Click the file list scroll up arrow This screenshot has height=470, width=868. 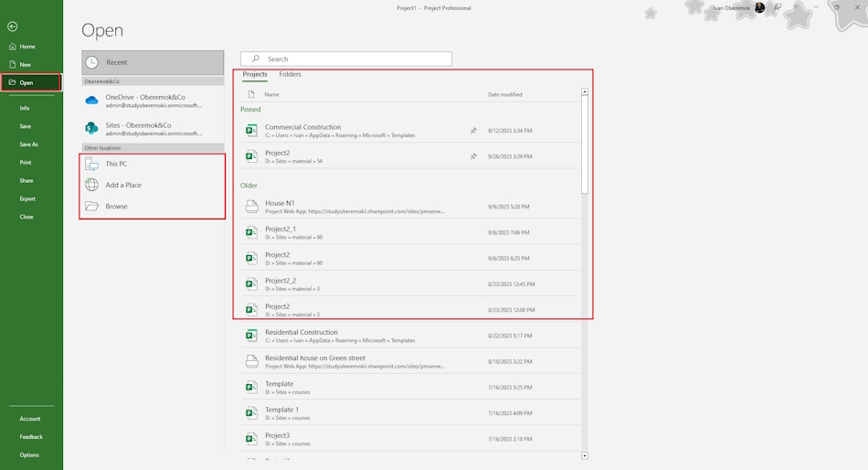click(x=585, y=91)
